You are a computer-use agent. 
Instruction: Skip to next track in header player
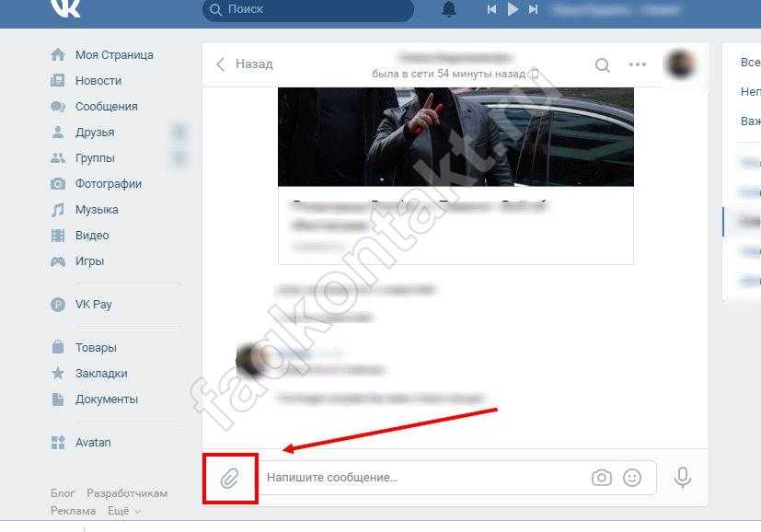click(x=533, y=9)
